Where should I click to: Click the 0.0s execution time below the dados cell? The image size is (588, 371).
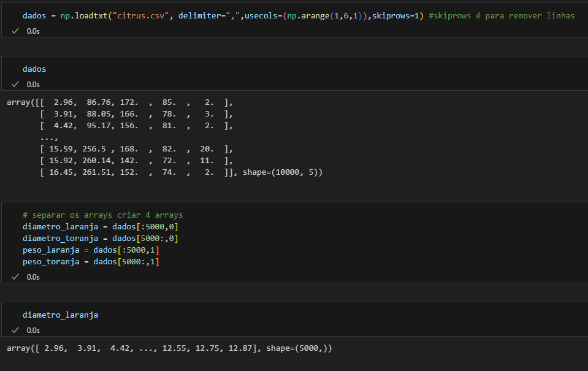click(x=33, y=85)
